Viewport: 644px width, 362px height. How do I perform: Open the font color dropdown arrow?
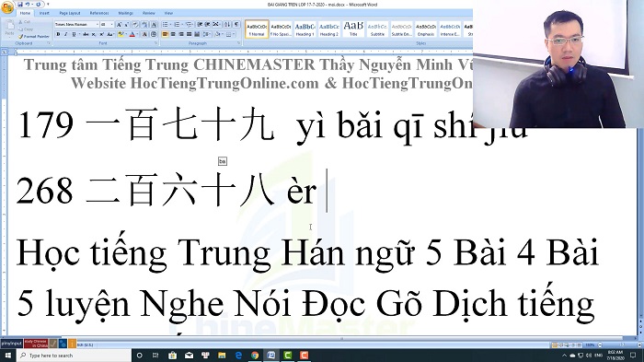(137, 34)
